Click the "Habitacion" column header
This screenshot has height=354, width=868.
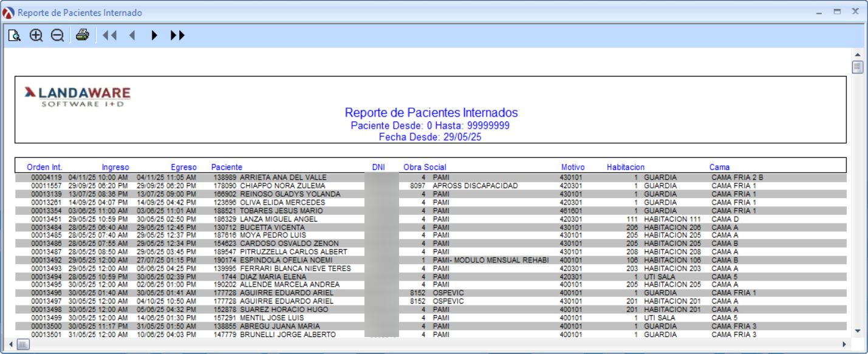coord(626,167)
